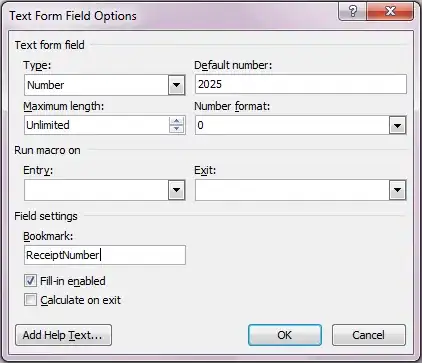Open Add Help Text dialog
The image size is (422, 363).
coord(63,335)
